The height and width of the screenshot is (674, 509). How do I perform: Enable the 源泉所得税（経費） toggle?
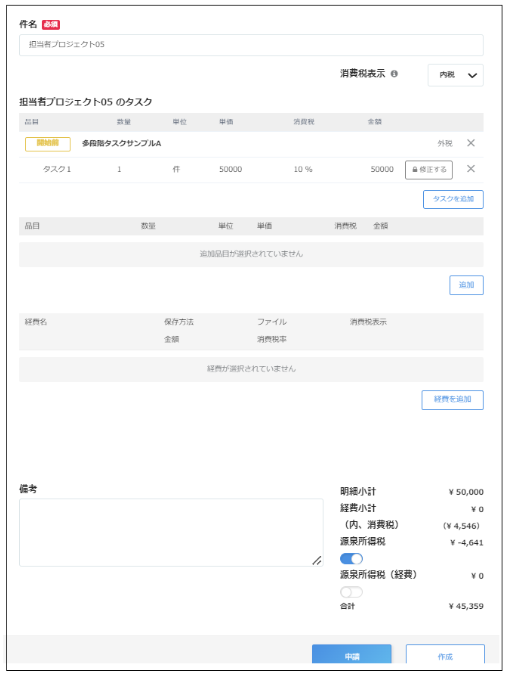click(351, 592)
